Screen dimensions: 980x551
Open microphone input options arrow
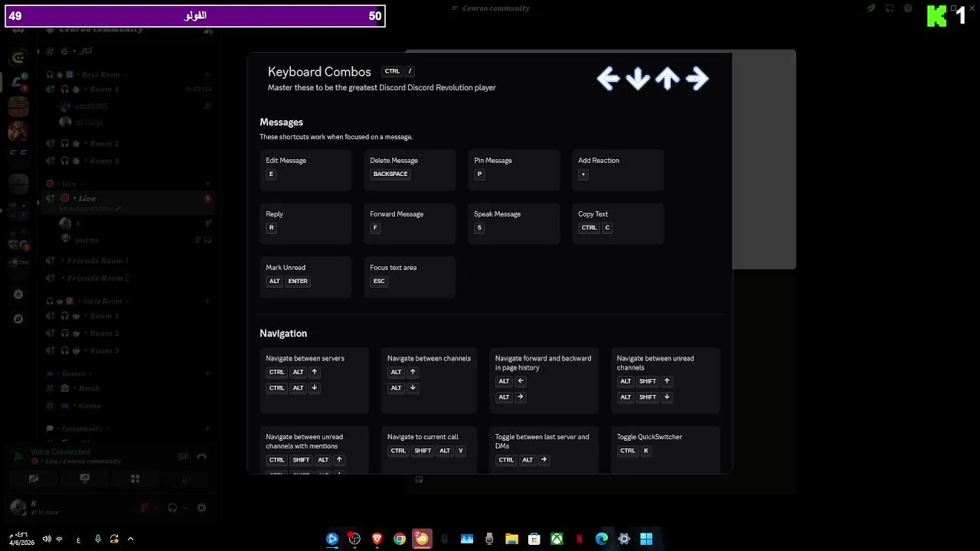pos(156,507)
